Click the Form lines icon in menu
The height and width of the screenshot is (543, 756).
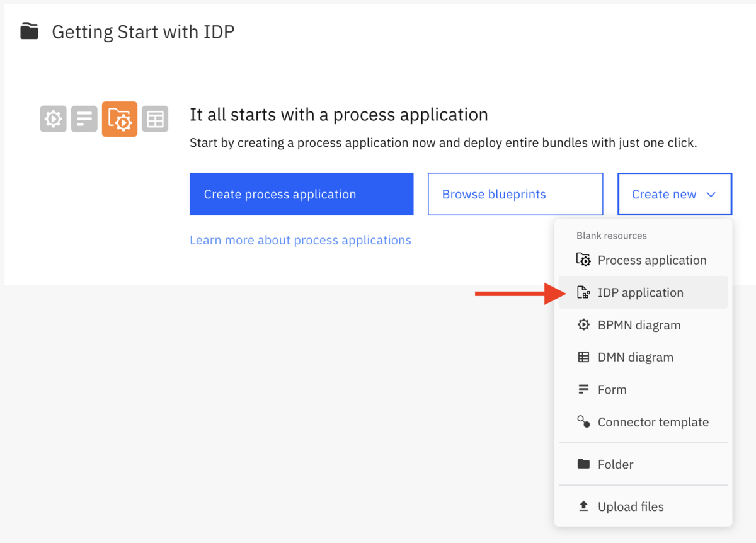(x=583, y=389)
